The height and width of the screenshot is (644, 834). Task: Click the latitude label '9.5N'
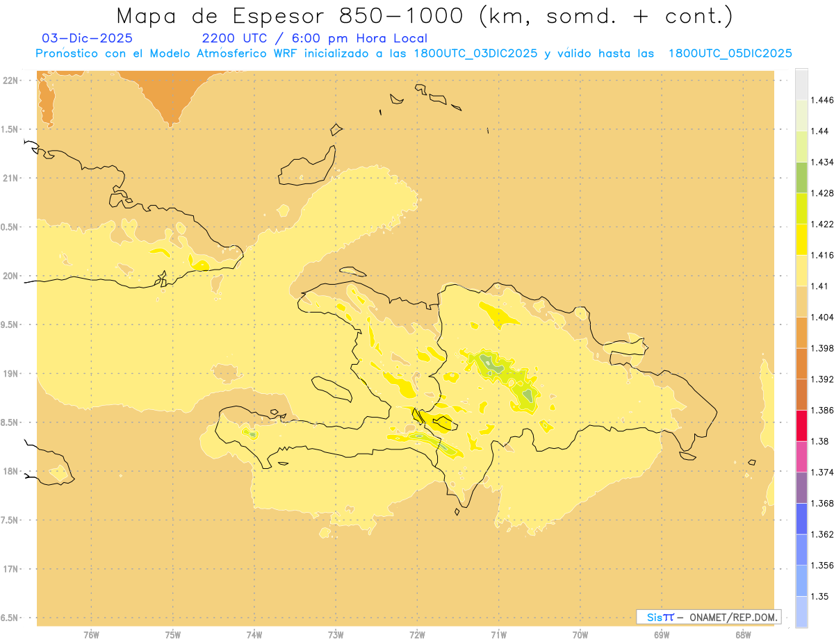(10, 324)
